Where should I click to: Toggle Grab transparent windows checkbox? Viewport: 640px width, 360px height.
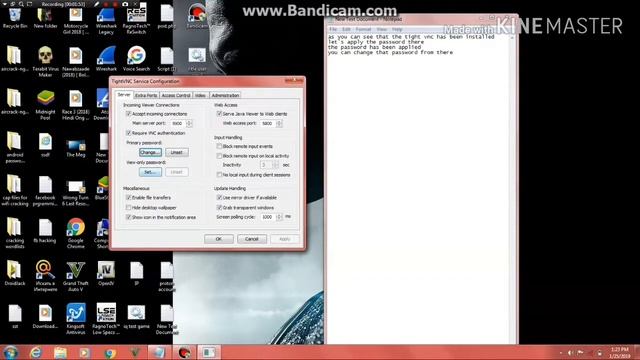tap(219, 208)
